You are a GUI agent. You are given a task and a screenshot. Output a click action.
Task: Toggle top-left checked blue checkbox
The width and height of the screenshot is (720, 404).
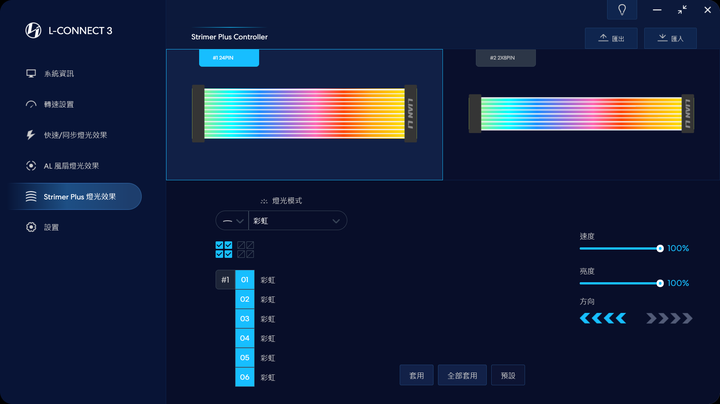click(x=219, y=245)
